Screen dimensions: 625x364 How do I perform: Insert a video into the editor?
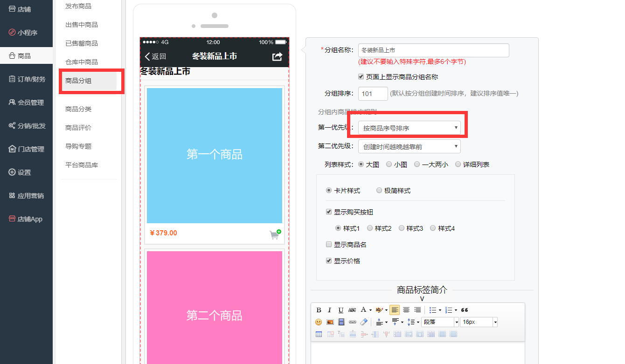(x=341, y=322)
